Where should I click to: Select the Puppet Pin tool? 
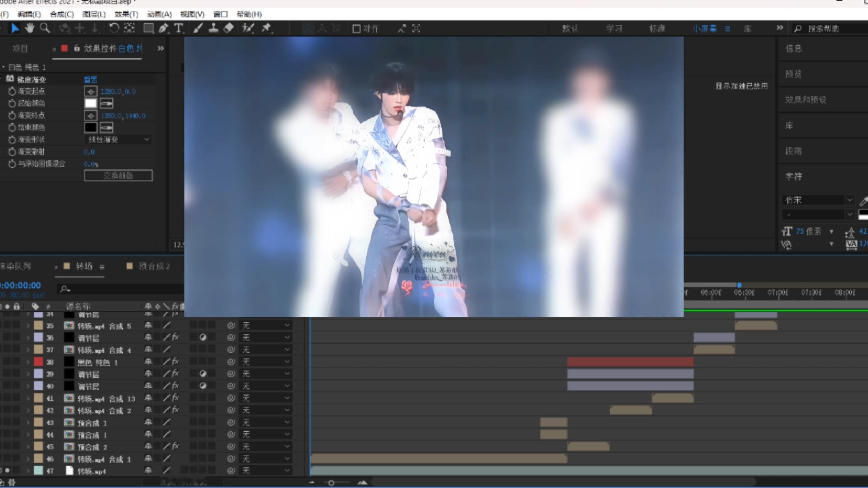(267, 28)
